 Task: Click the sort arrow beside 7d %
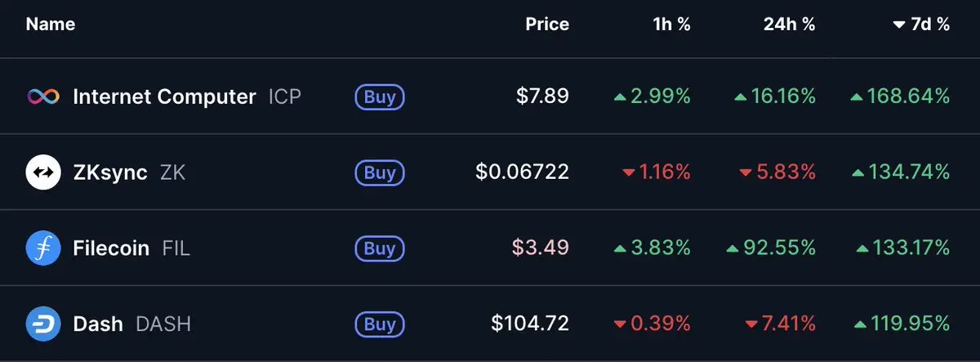coord(898,25)
